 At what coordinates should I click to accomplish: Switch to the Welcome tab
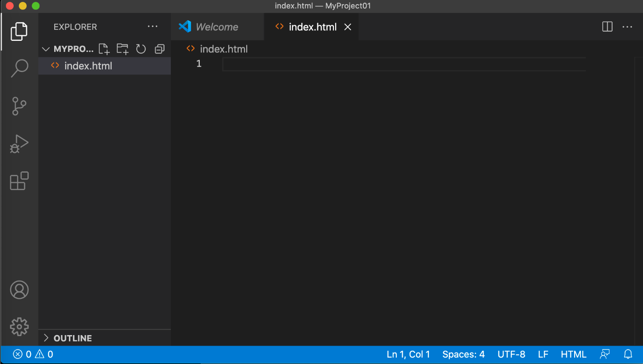(217, 27)
